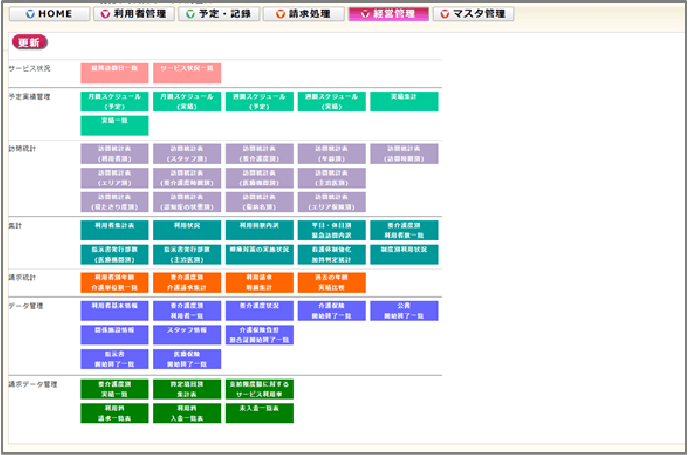
Task: Open the pink サービス状況一覧 button
Action: (187, 73)
